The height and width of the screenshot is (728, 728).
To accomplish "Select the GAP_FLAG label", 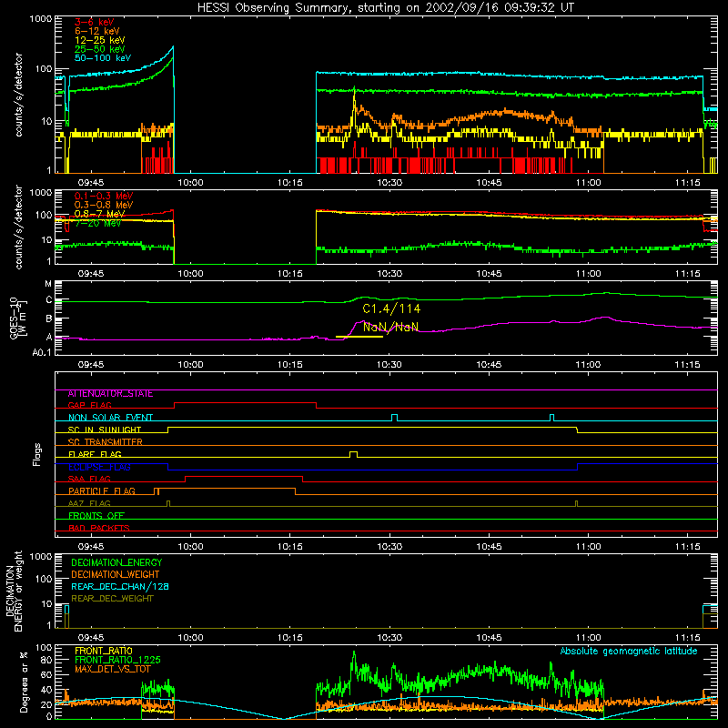I will (x=89, y=405).
